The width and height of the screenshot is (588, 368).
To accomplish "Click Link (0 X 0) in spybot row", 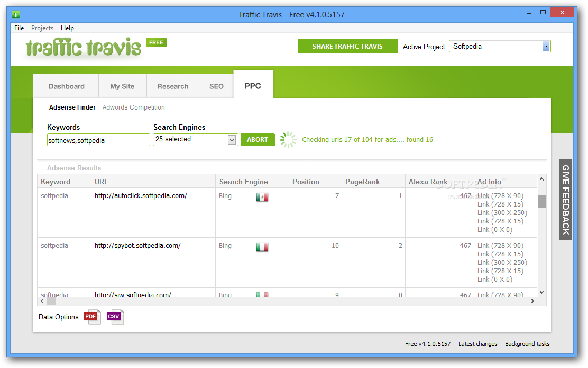I will [x=494, y=280].
